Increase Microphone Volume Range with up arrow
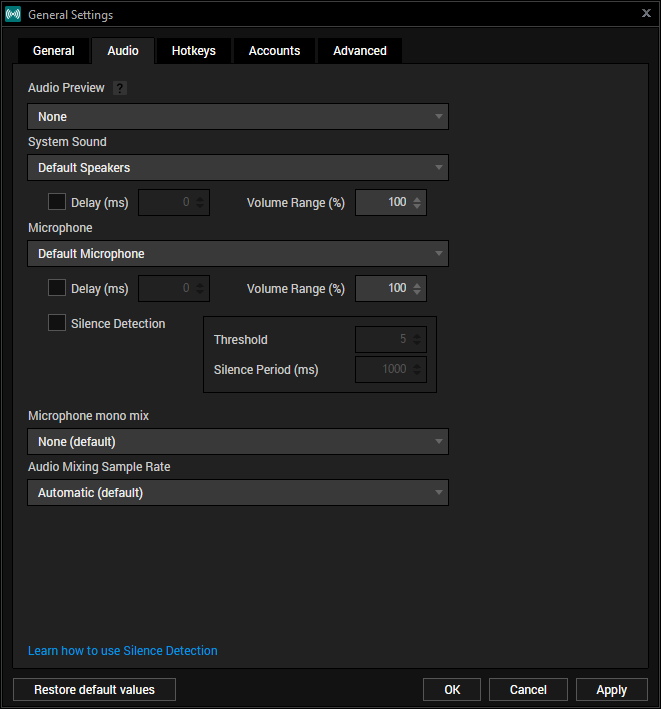This screenshot has width=661, height=709. coord(417,284)
